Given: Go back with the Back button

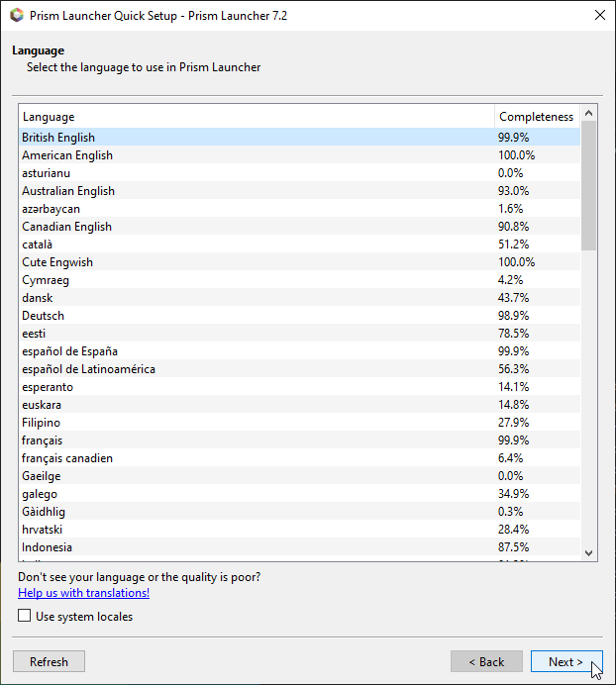Looking at the screenshot, I should click(486, 662).
